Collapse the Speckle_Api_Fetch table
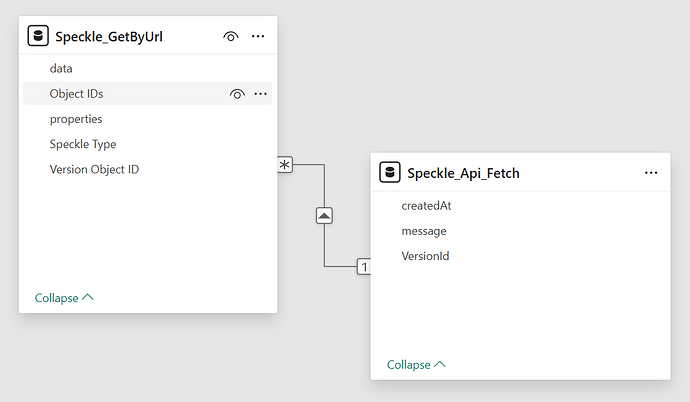This screenshot has width=690, height=402. click(x=416, y=365)
